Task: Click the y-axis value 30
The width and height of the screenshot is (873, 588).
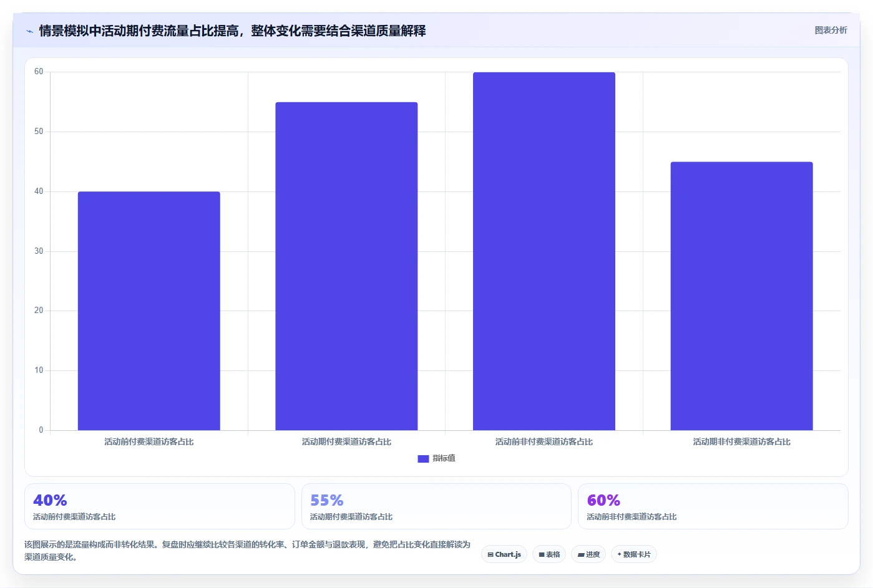Action: pyautogui.click(x=39, y=251)
